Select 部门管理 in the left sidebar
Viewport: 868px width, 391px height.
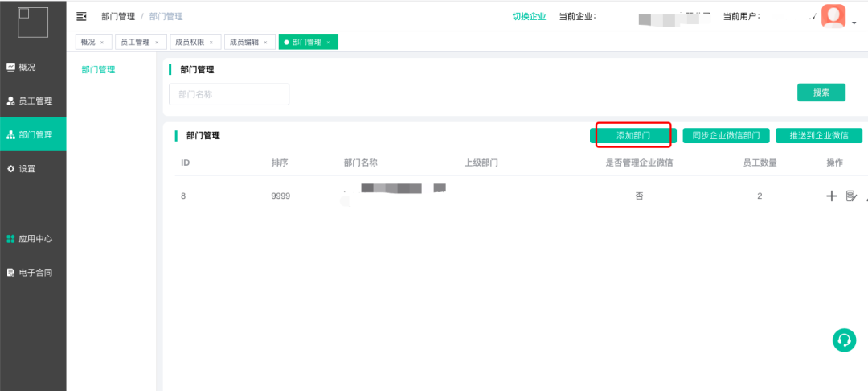pos(33,134)
